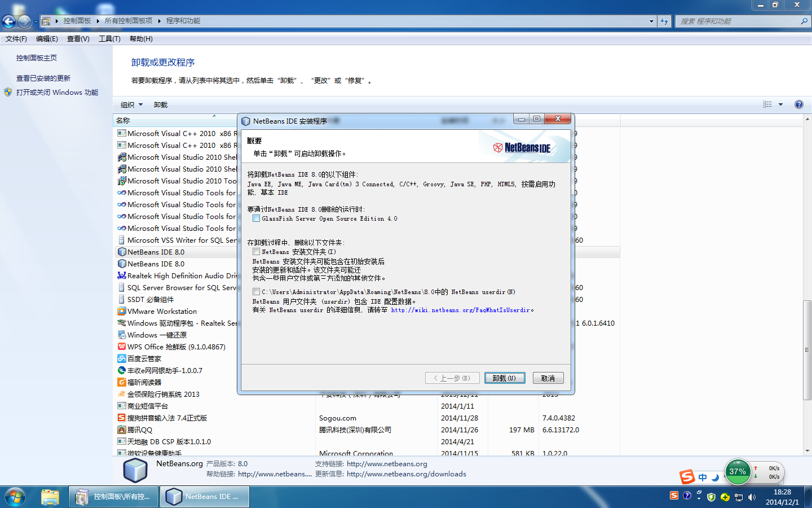
Task: Click the 37% green floating ball
Action: pyautogui.click(x=738, y=472)
